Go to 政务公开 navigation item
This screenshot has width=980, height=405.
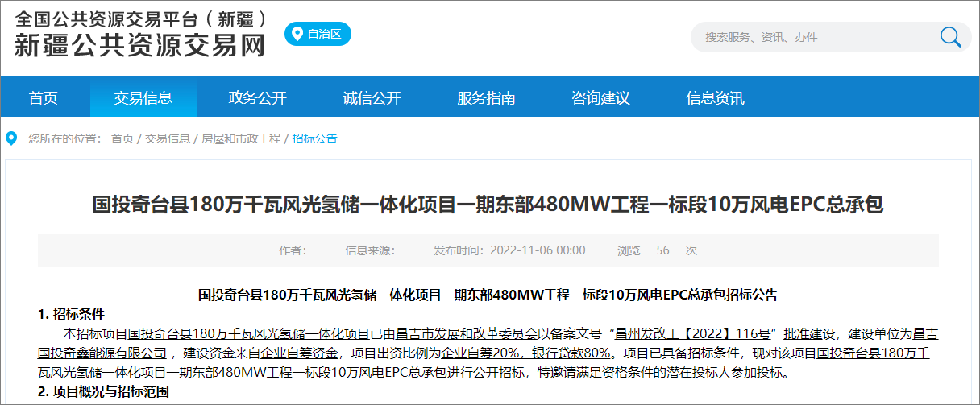click(x=258, y=98)
